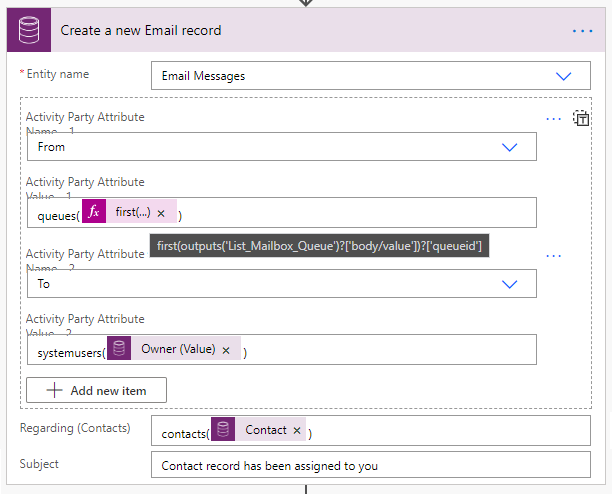Click the Create a new Email record title
The width and height of the screenshot is (612, 494).
(141, 30)
